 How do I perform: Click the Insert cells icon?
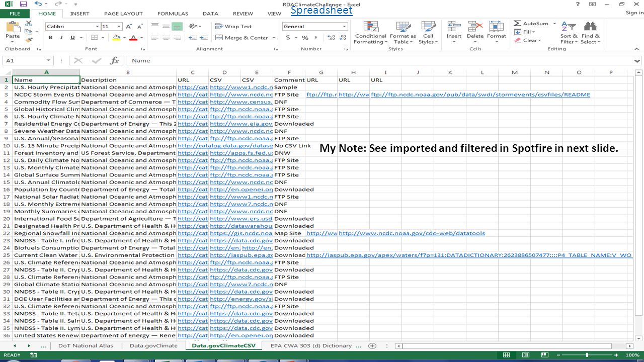[x=454, y=27]
